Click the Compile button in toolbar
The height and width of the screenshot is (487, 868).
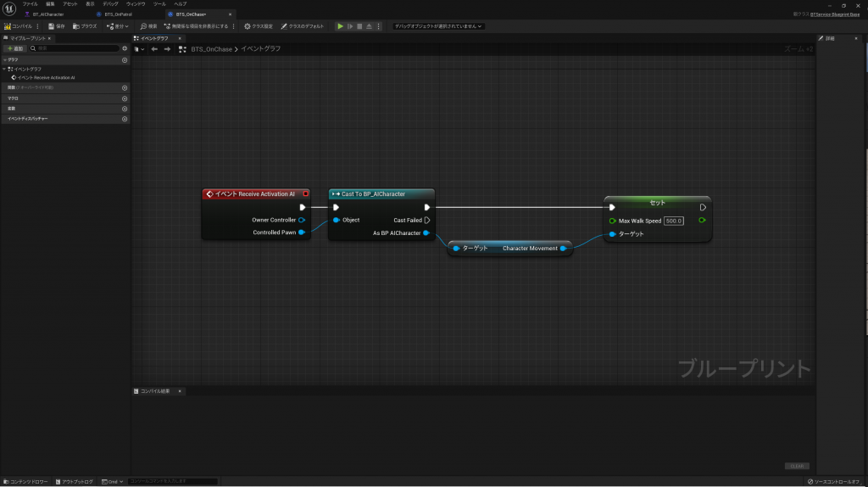click(x=18, y=26)
